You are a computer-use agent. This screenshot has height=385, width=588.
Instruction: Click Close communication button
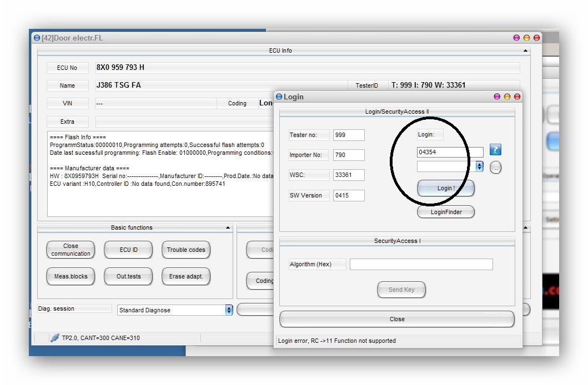(71, 250)
